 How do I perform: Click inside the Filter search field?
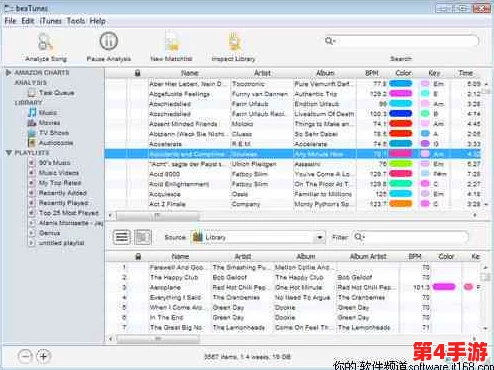(x=411, y=237)
